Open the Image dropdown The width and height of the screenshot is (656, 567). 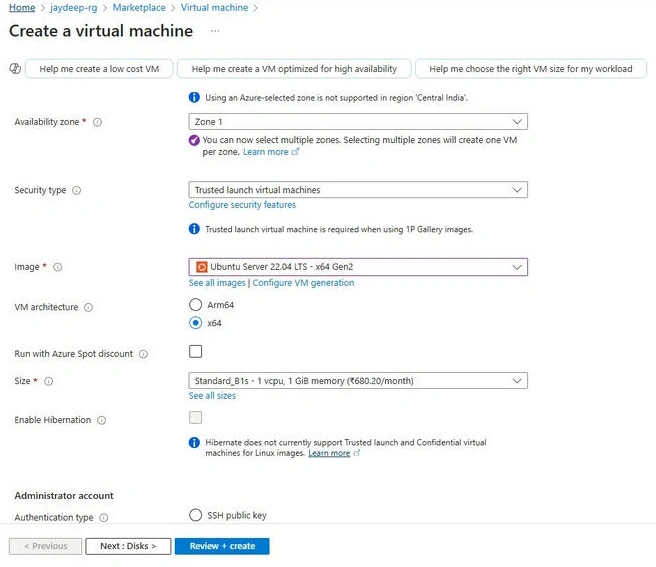[358, 267]
